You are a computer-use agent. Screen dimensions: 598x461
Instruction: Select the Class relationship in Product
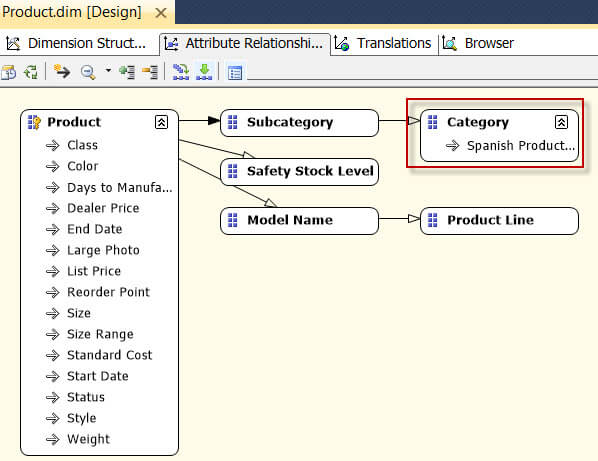tap(82, 145)
